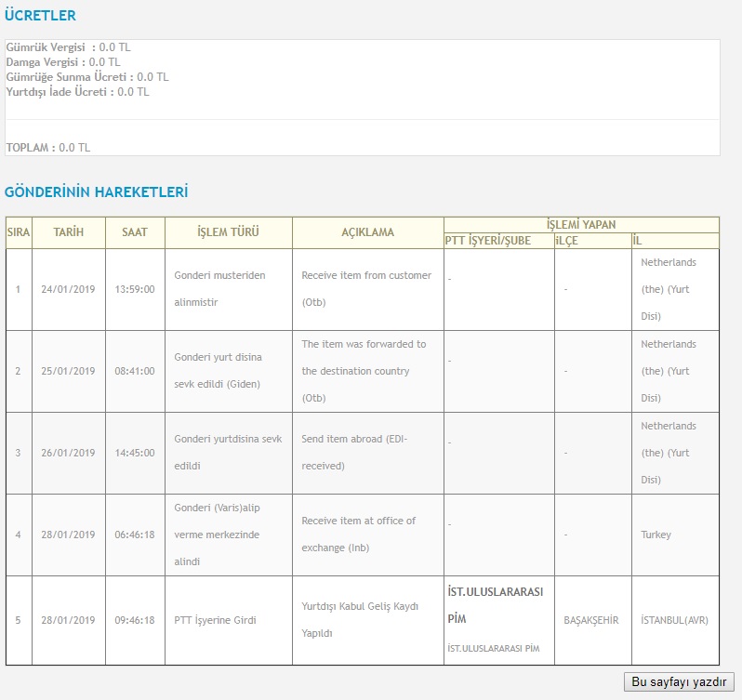Image resolution: width=742 pixels, height=700 pixels.
Task: Click the SIRA column header
Action: tap(19, 232)
